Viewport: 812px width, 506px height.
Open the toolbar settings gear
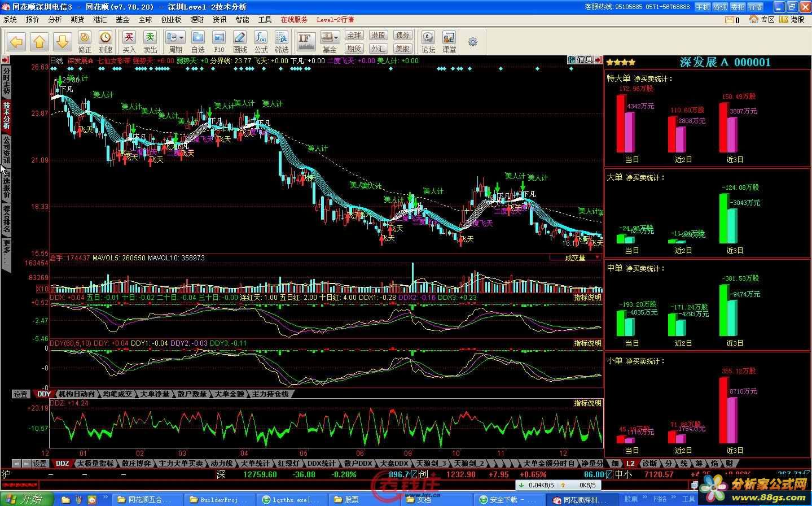pyautogui.click(x=473, y=42)
